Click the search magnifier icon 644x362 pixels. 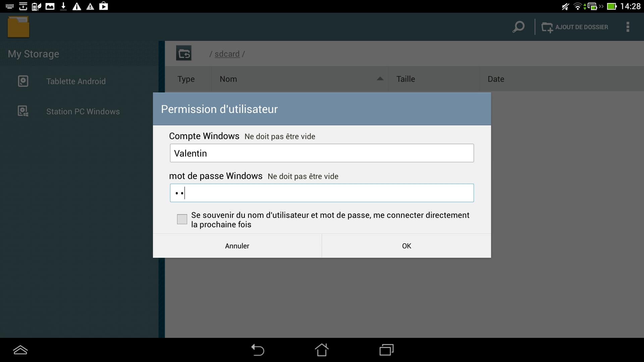[x=518, y=27]
